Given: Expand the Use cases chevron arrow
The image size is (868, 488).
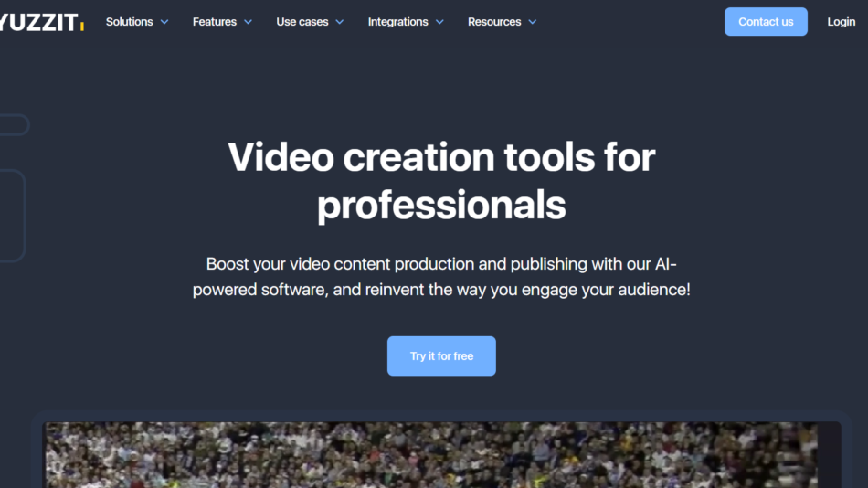Looking at the screenshot, I should click(x=340, y=22).
